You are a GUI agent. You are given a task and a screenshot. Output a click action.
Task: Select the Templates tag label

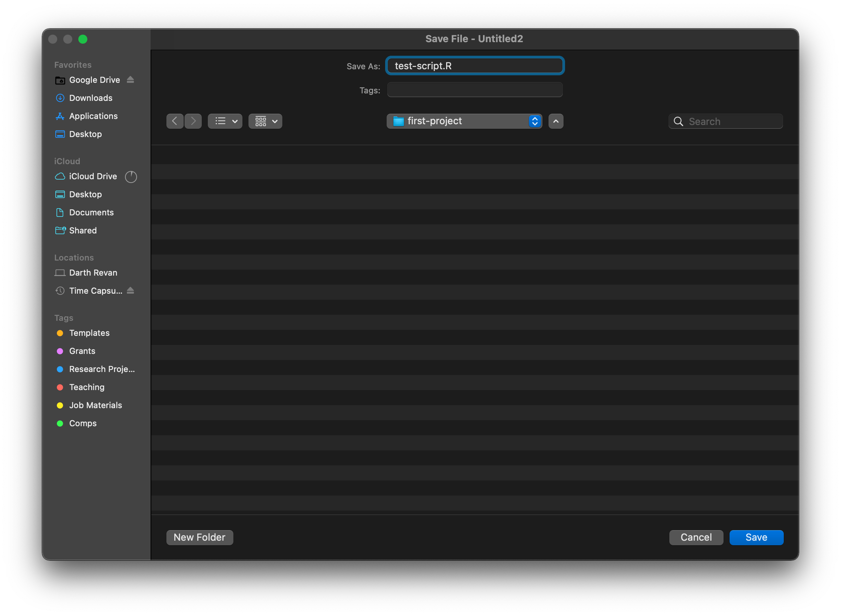[x=89, y=333]
